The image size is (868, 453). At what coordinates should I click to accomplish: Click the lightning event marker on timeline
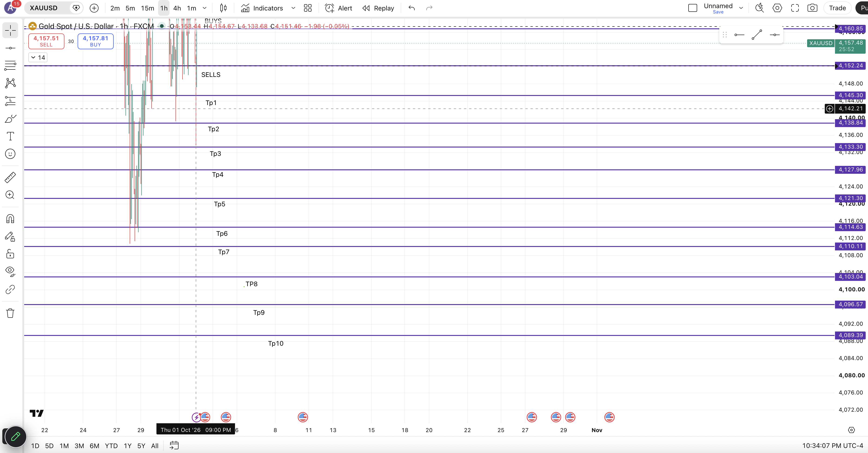[x=196, y=417]
